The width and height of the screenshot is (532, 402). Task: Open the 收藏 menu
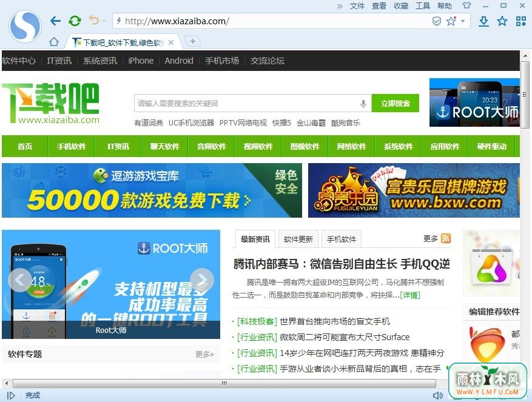(x=401, y=6)
